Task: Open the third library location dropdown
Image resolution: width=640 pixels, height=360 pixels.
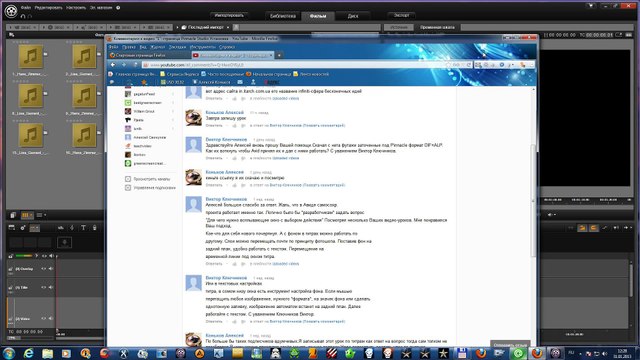Action: tap(90, 27)
